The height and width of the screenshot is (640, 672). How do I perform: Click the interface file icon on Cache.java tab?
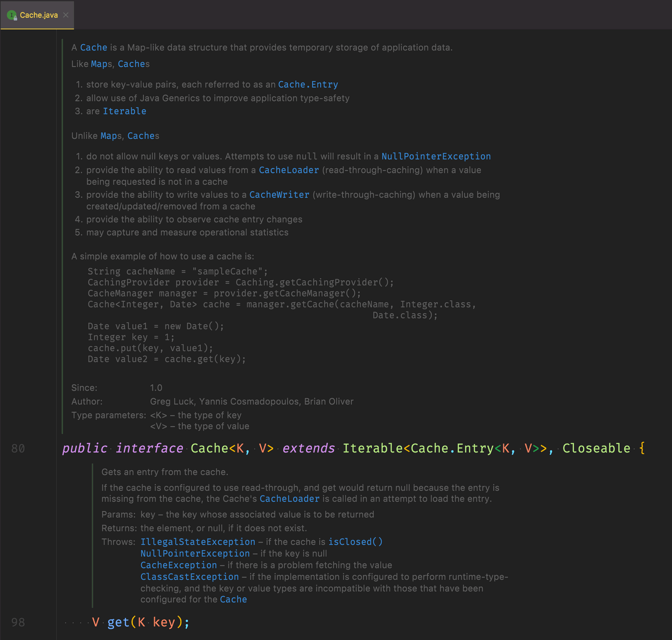point(12,15)
